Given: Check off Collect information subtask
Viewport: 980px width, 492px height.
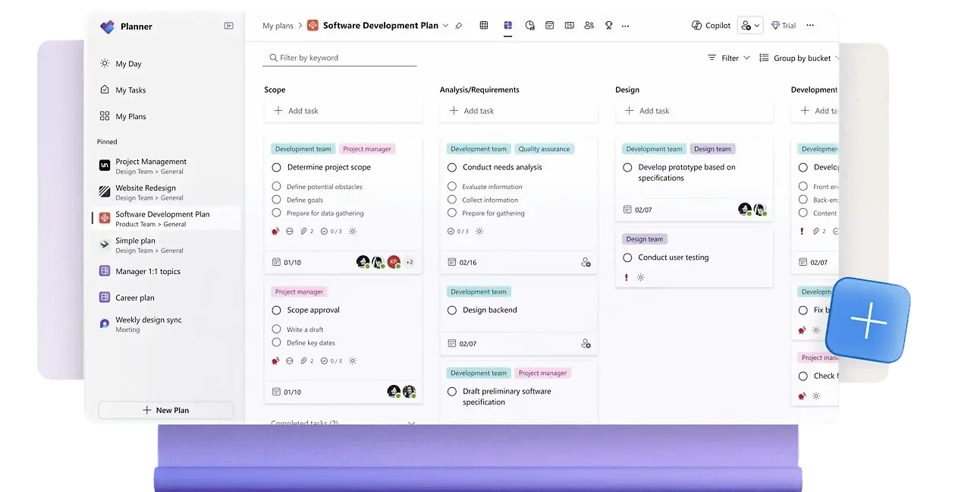Looking at the screenshot, I should point(452,200).
